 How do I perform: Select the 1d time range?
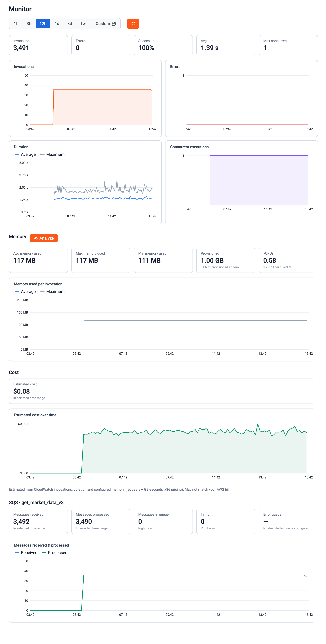[x=57, y=24]
